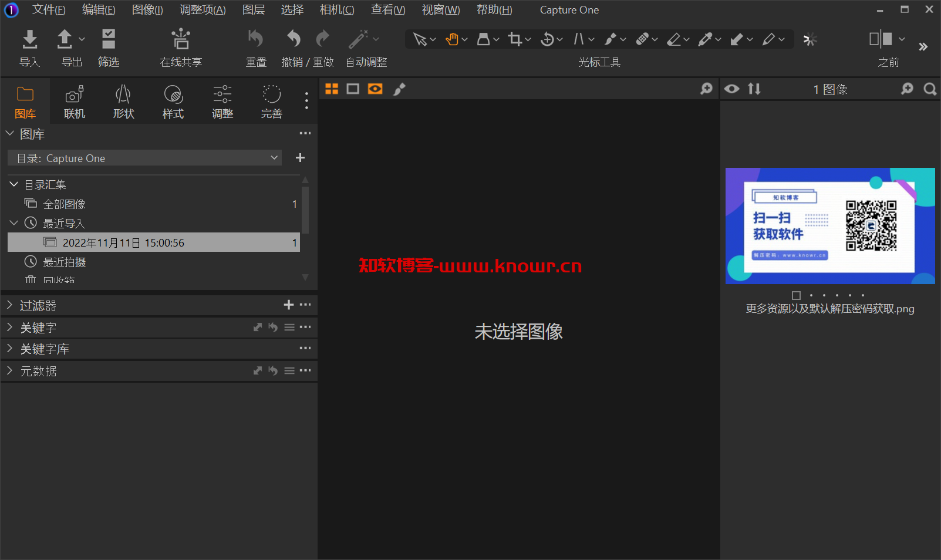
Task: Switch to the 形状 tool tab
Action: click(x=124, y=102)
